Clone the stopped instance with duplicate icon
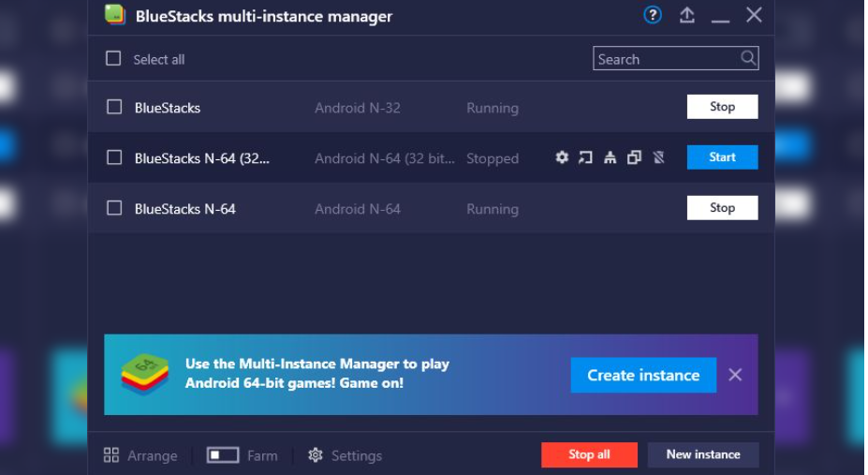Viewport: 868px width, 475px height. pyautogui.click(x=635, y=157)
